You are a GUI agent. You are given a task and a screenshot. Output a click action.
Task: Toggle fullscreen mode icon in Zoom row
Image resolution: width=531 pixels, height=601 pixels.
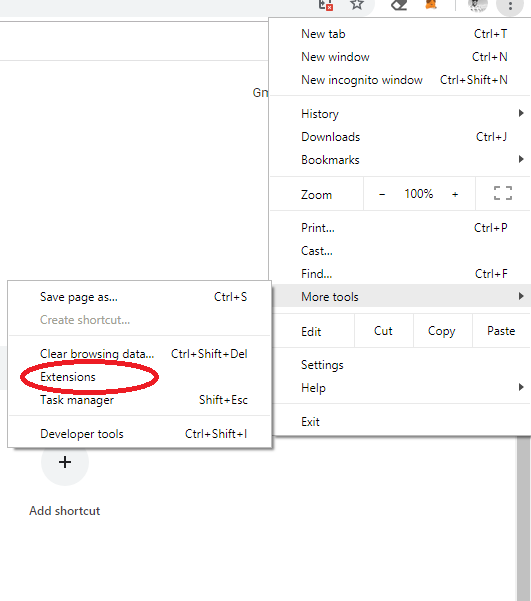point(503,193)
